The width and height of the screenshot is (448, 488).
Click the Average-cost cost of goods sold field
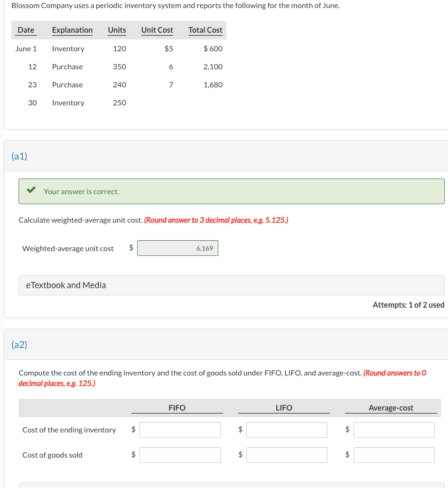394,455
